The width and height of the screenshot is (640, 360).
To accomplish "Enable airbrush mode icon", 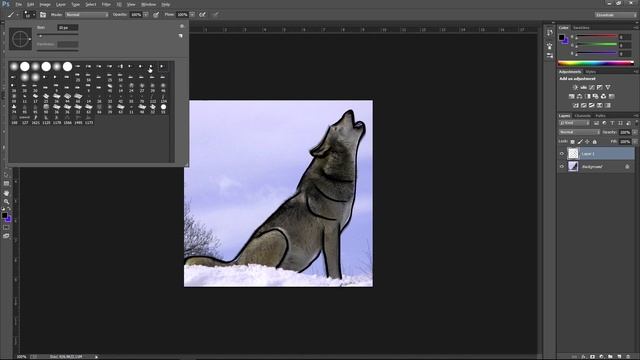I will [202, 15].
